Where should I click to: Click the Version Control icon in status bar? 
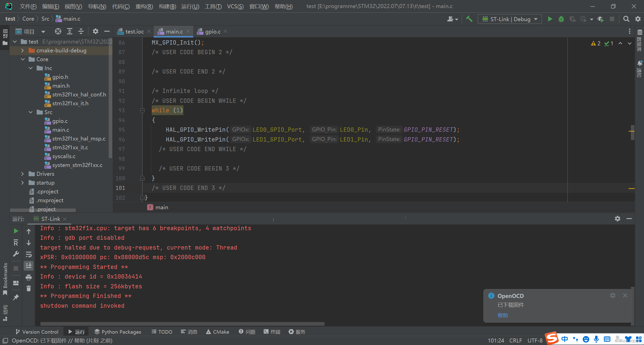pos(36,332)
